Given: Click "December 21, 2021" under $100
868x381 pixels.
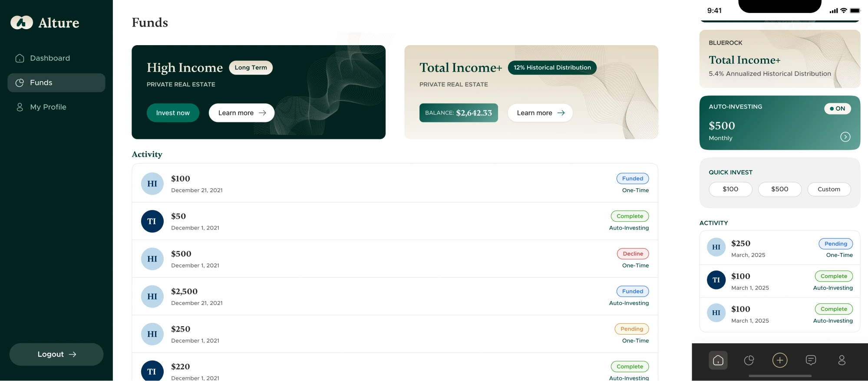Looking at the screenshot, I should 197,190.
